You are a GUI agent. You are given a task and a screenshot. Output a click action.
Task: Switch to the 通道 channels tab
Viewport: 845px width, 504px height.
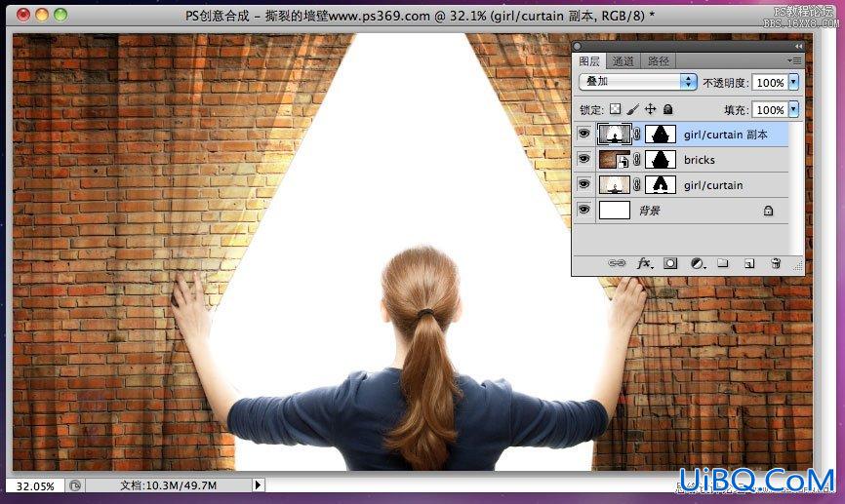click(623, 61)
